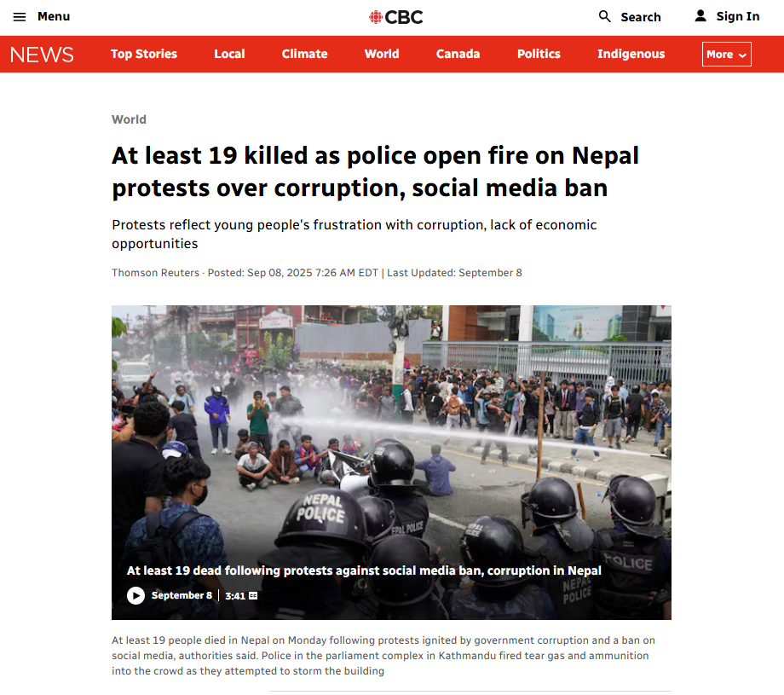
Task: Select the Climate section
Action: click(x=304, y=54)
